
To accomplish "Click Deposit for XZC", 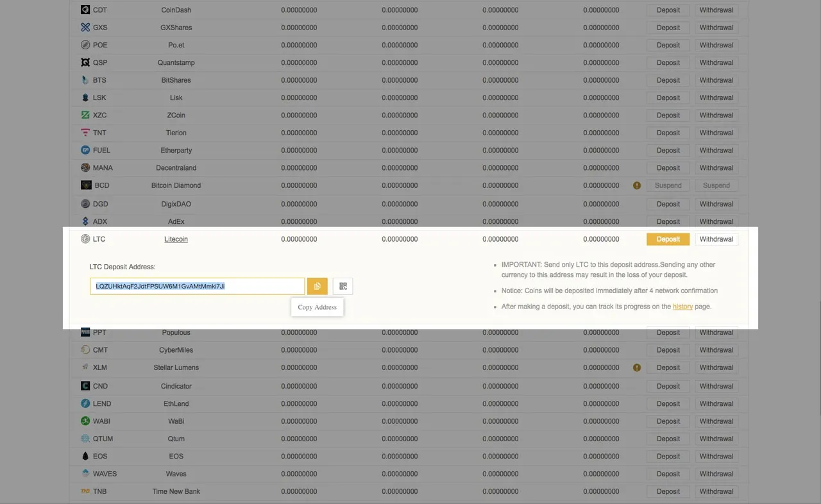I will click(668, 115).
